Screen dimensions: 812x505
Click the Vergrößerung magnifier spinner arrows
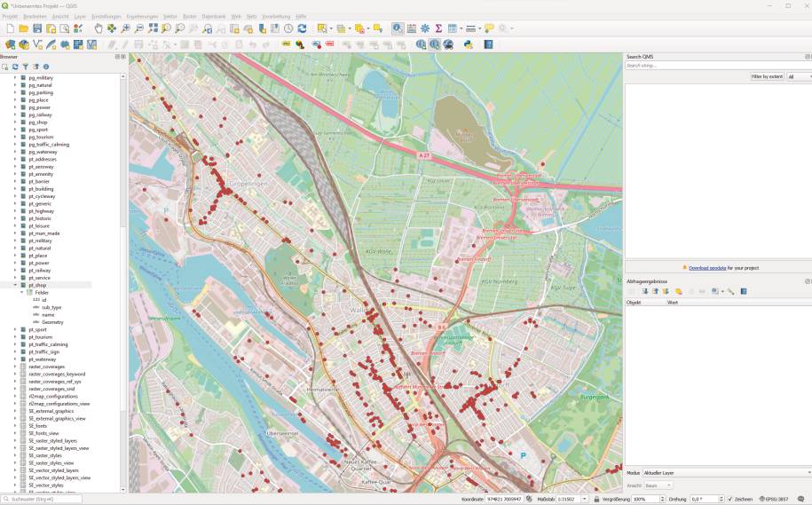click(x=662, y=500)
